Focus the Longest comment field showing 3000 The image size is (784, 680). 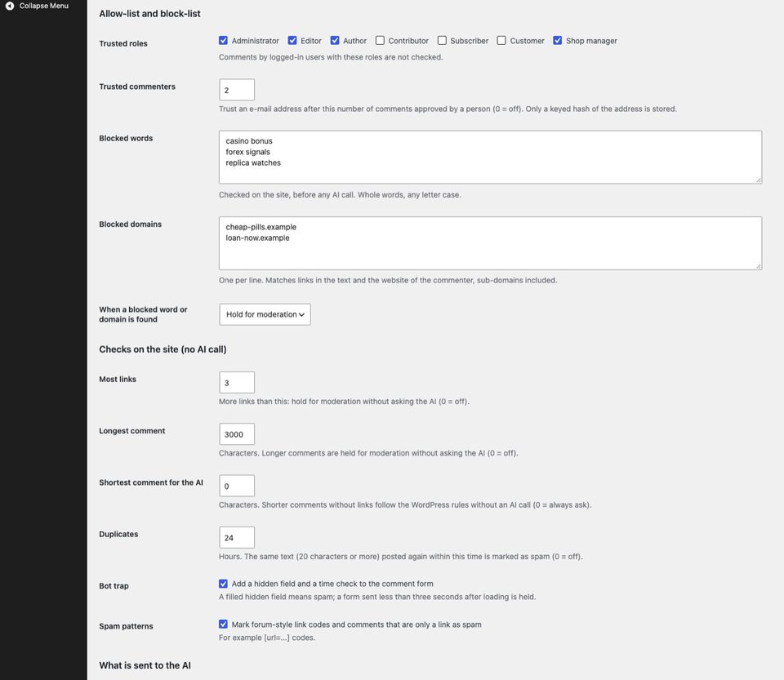click(237, 434)
